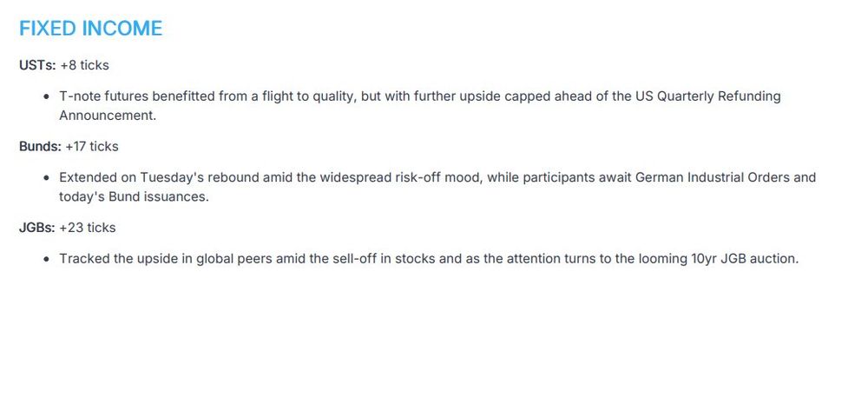Screen dimensions: 868x418
Task: Click the phrase 10yr JGB auction
Action: coord(745,259)
